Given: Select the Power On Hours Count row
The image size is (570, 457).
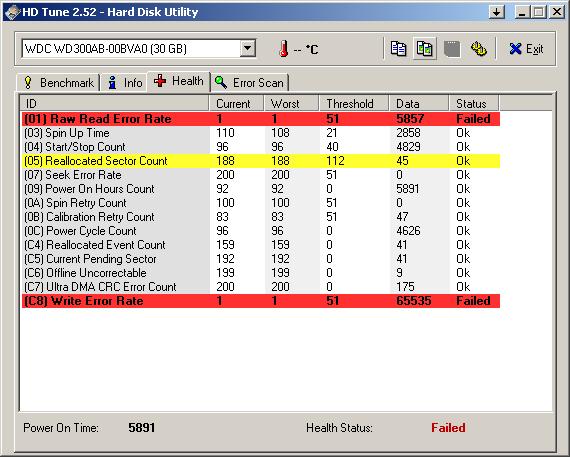Looking at the screenshot, I should click(261, 189).
